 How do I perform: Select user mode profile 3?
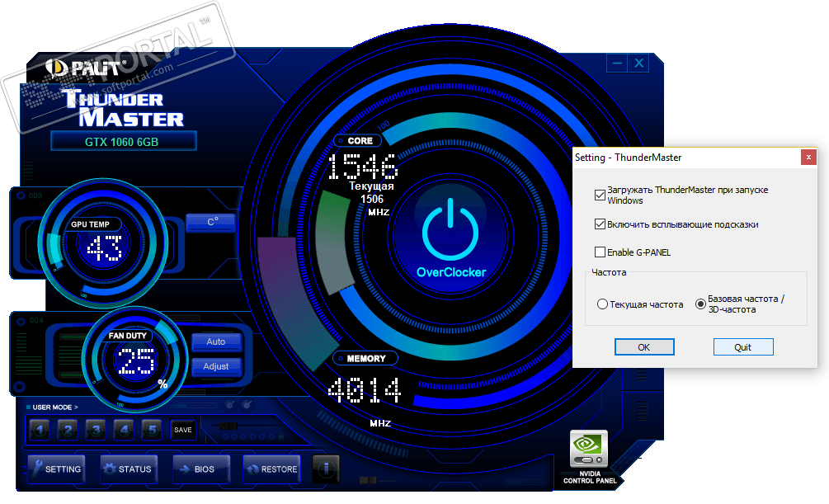(96, 430)
